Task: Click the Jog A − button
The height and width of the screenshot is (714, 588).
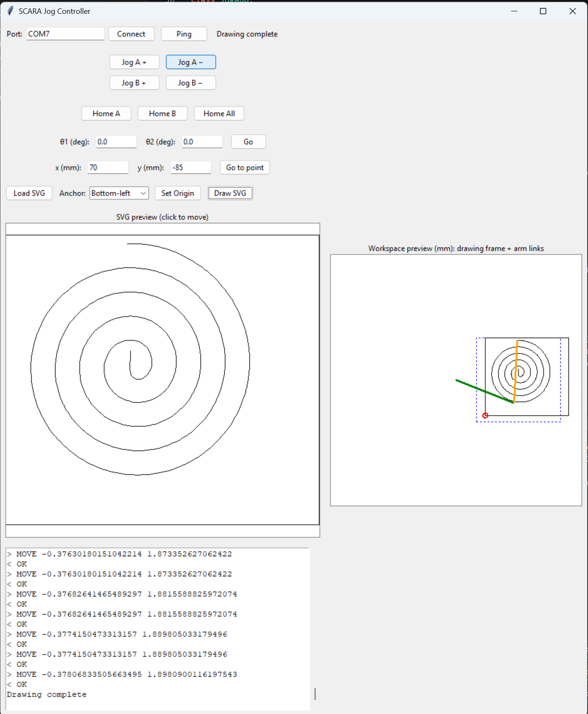Action: pos(191,62)
